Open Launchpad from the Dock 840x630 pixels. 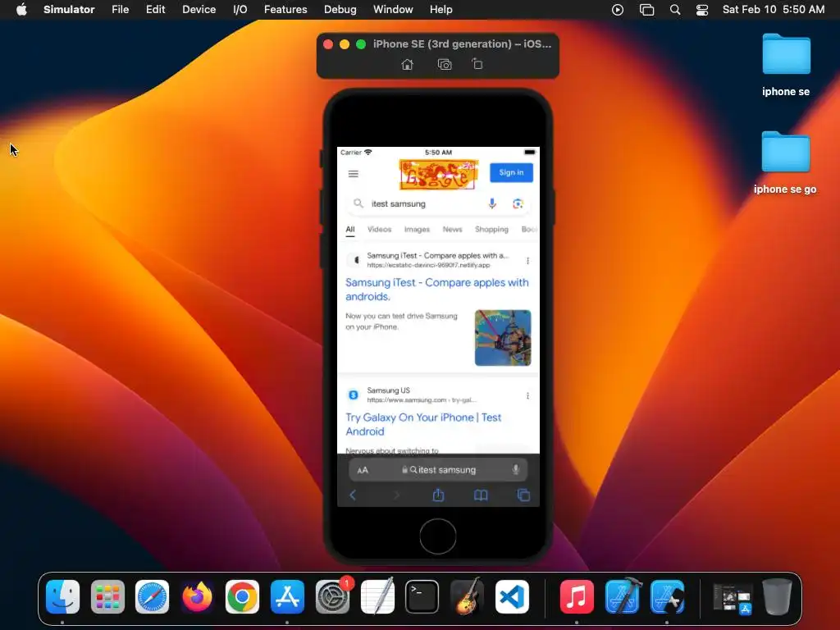click(x=107, y=596)
